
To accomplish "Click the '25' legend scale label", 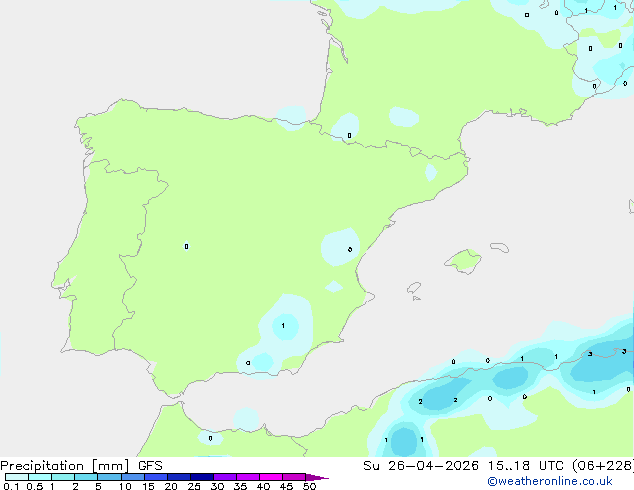I will (x=194, y=486).
